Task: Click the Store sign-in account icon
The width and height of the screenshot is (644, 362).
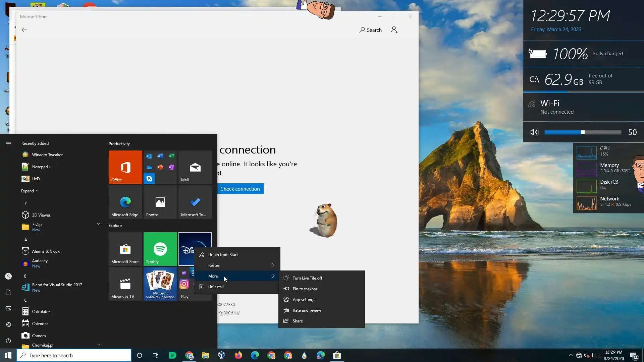Action: 394,30
